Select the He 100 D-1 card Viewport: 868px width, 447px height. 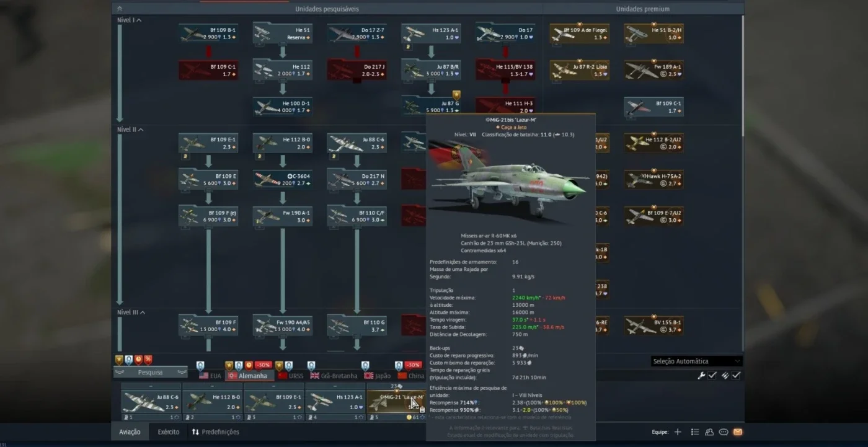point(282,107)
